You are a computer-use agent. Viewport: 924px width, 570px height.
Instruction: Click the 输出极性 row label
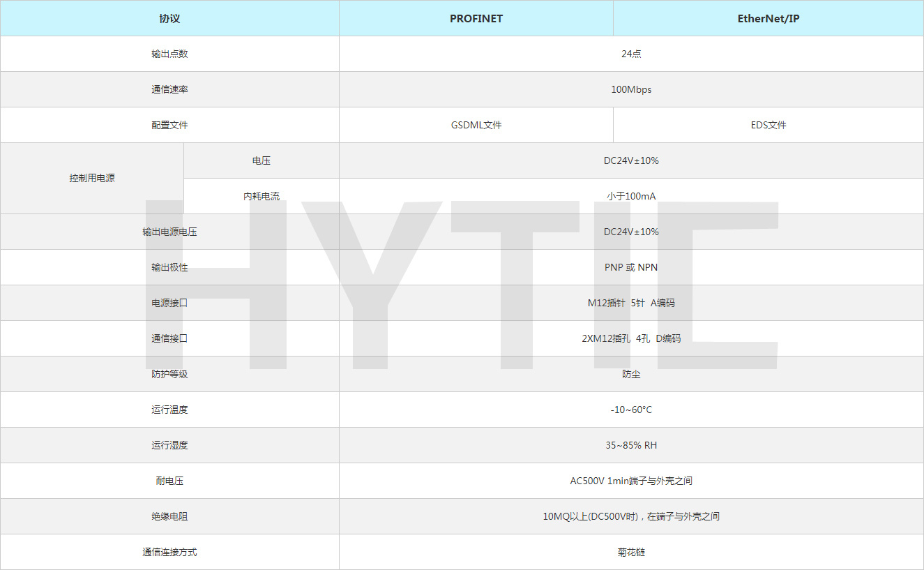(169, 267)
